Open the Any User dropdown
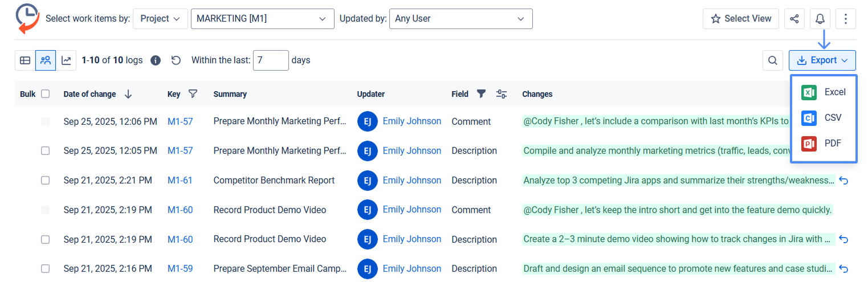This screenshot has height=282, width=868. [x=461, y=19]
